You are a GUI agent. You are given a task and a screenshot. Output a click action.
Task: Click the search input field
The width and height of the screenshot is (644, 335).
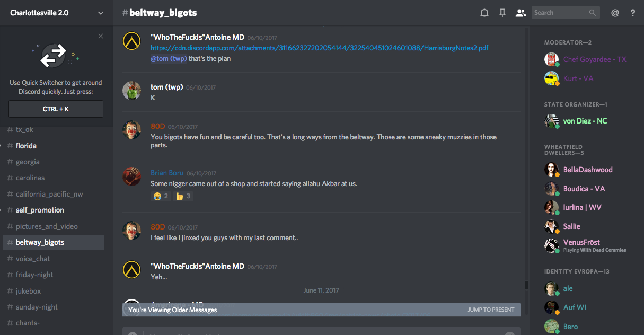[x=560, y=13]
